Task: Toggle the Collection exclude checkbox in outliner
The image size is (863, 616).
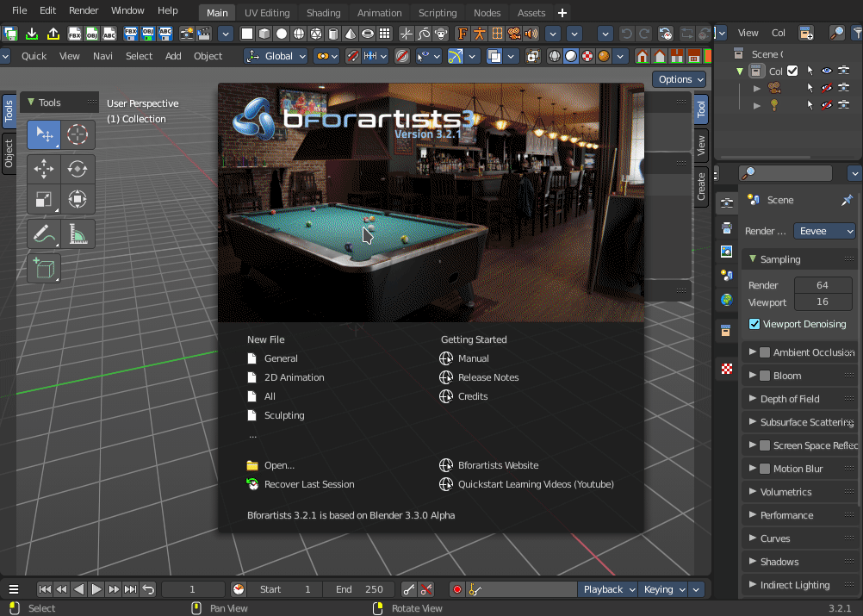Action: point(792,71)
